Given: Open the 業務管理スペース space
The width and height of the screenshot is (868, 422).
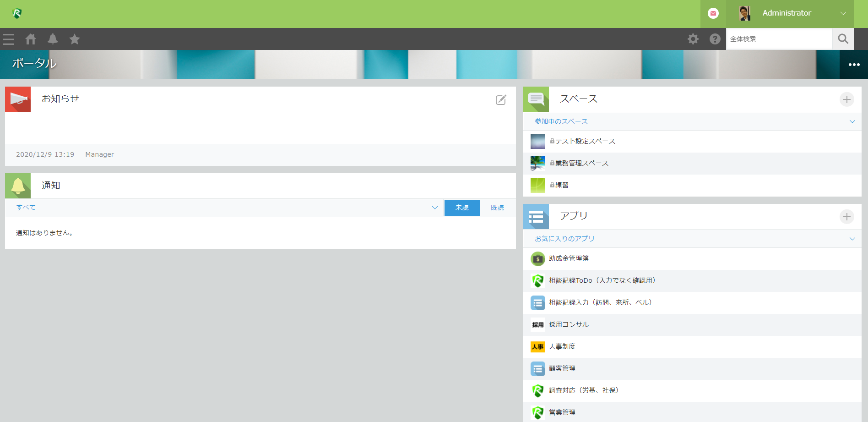Looking at the screenshot, I should (x=581, y=164).
